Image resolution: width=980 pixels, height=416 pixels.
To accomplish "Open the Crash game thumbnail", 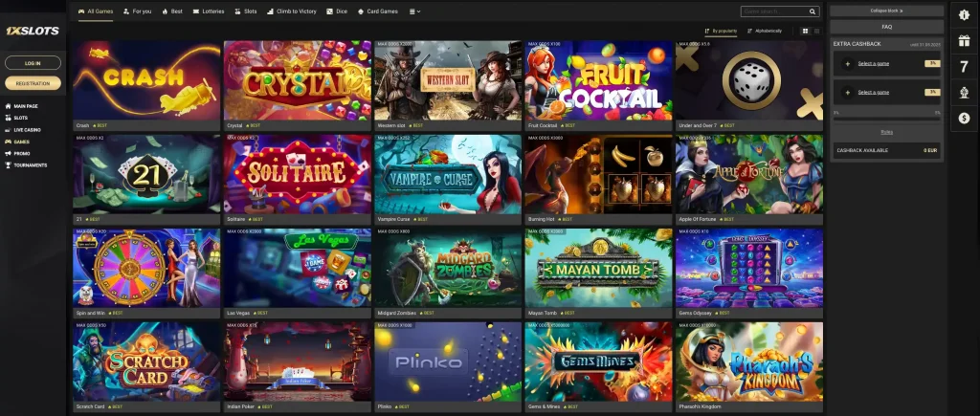I will [146, 80].
